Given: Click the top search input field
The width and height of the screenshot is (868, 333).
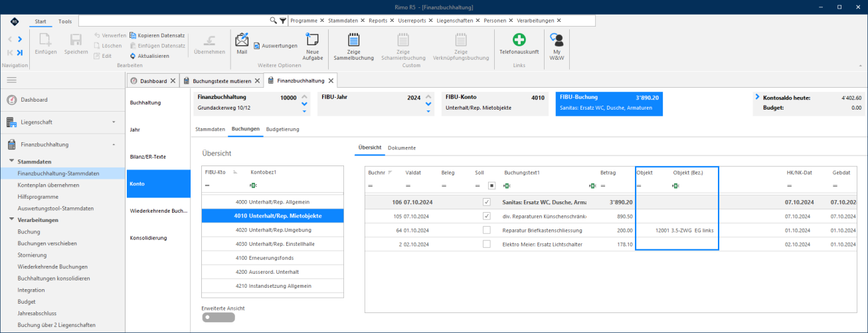Looking at the screenshot, I should pyautogui.click(x=173, y=21).
